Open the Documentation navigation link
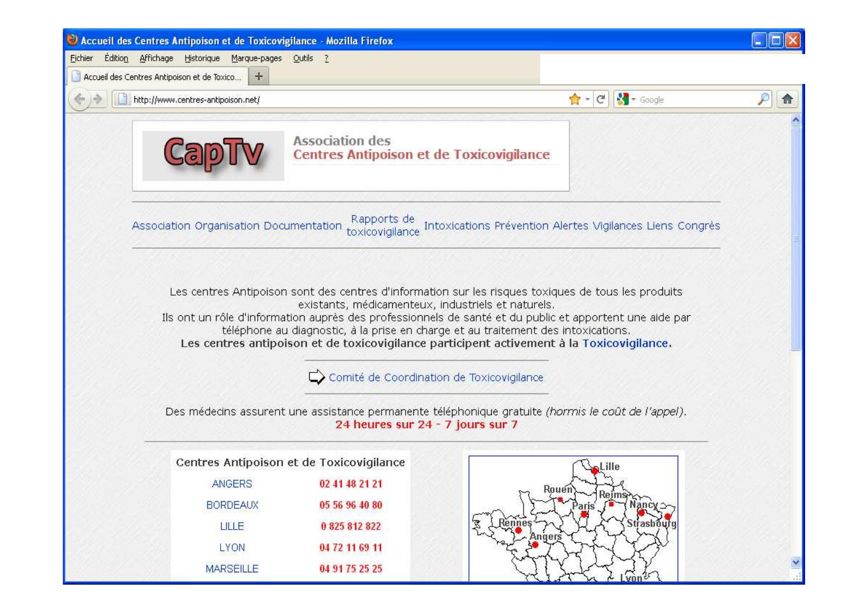Viewport: 868px width, 613px height. (303, 226)
